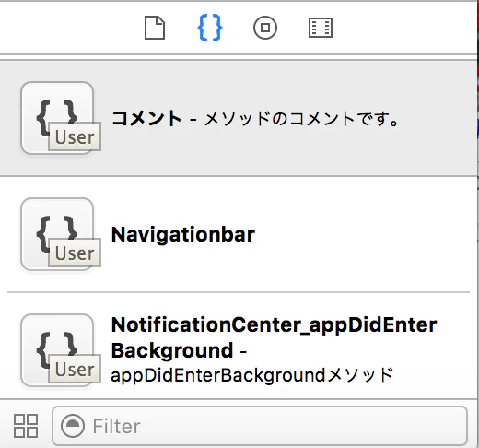Open the filter options icon in Filter field

click(73, 426)
